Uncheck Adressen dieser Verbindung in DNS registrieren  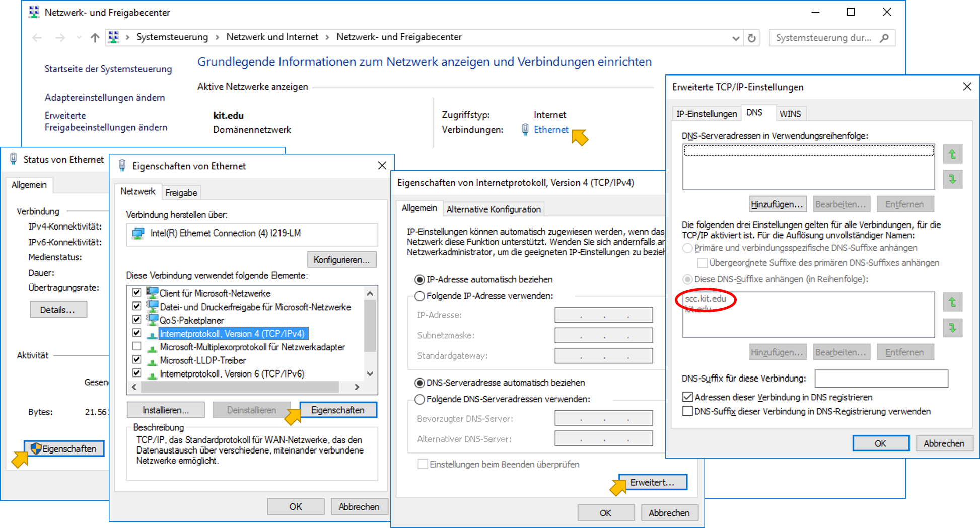coord(687,397)
